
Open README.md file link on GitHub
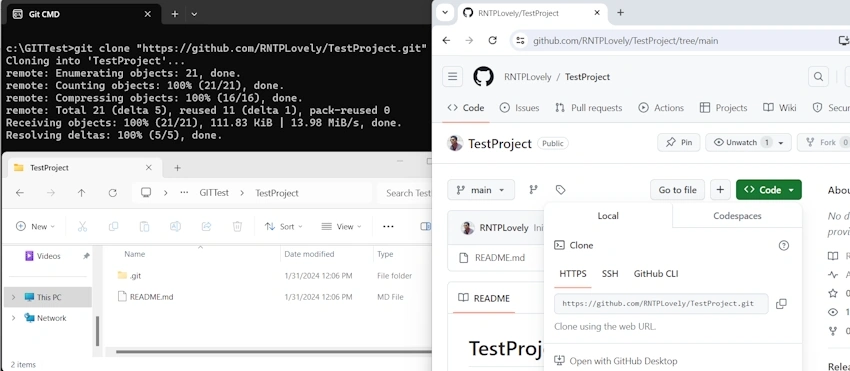click(500, 258)
